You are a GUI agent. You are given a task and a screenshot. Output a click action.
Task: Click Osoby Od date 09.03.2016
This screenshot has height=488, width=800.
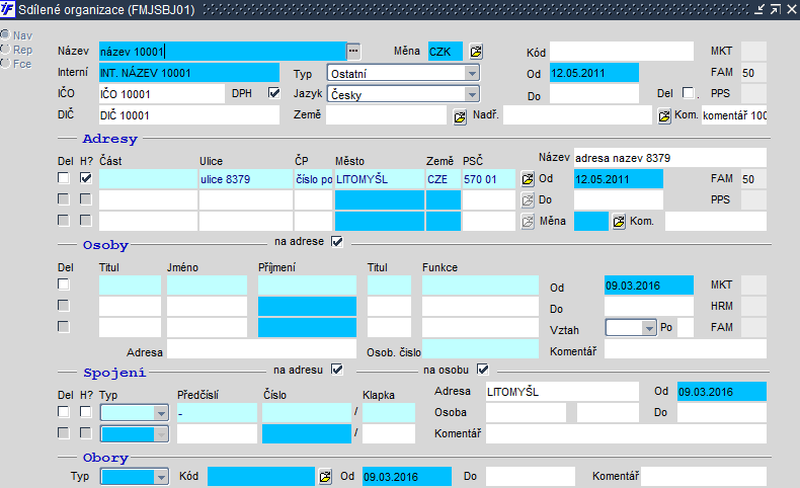(x=648, y=285)
